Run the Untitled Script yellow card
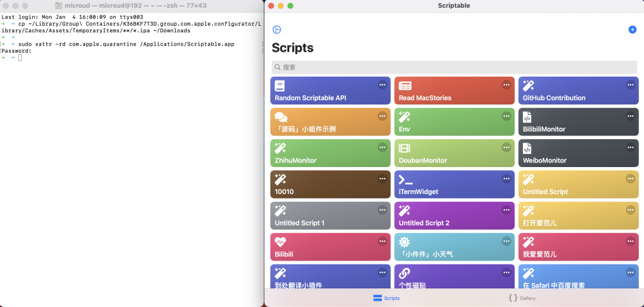The width and height of the screenshot is (644, 307). 578,184
